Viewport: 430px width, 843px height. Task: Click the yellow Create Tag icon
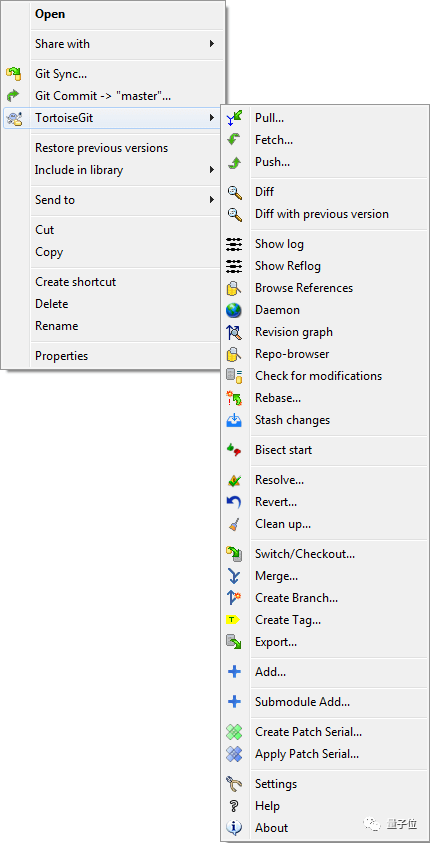pos(232,620)
